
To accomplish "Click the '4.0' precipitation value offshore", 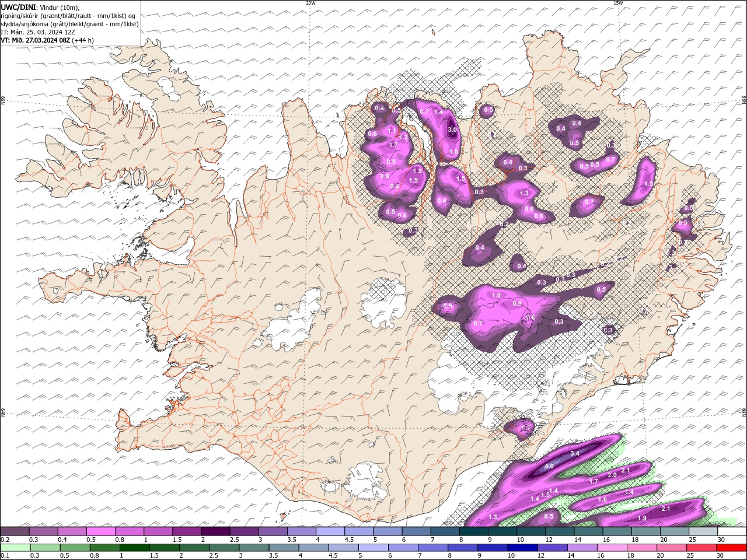I will (x=549, y=467).
